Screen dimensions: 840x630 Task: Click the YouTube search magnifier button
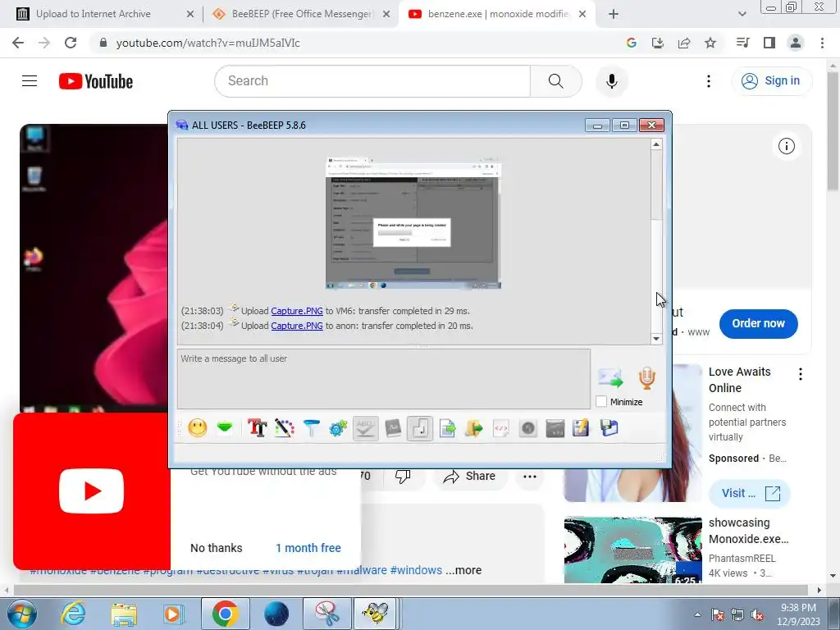point(556,81)
